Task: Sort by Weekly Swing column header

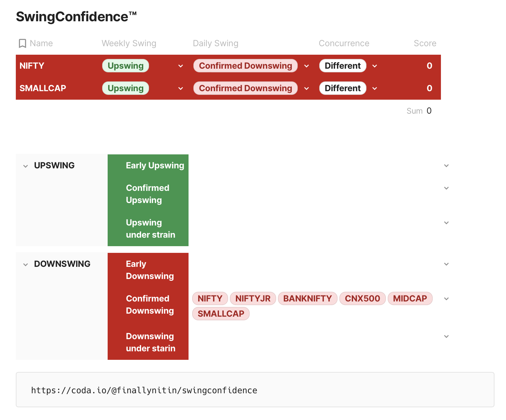Action: click(x=129, y=43)
